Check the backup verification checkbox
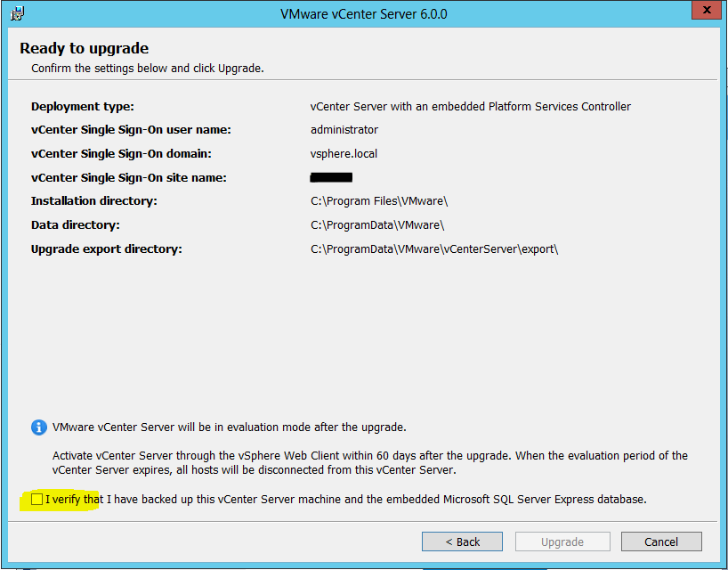 click(36, 499)
